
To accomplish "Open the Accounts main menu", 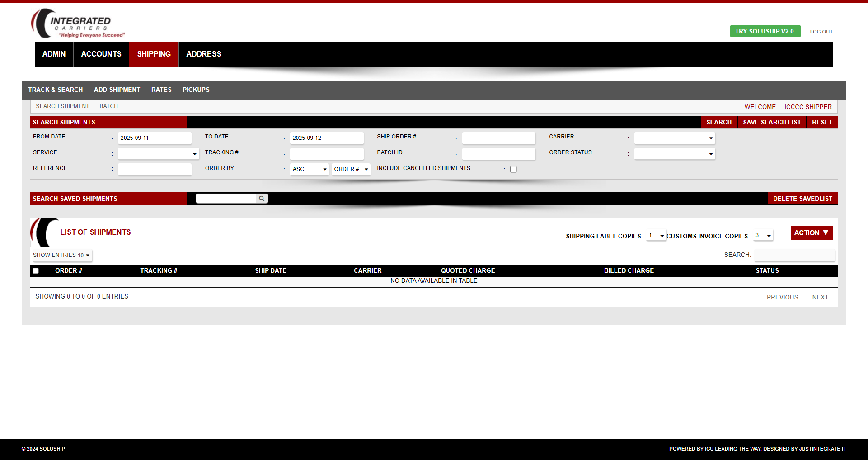I will coord(101,54).
